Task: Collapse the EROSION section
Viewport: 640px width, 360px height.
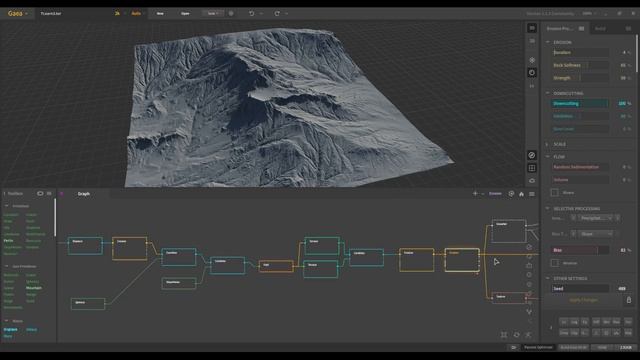Action: coord(548,42)
